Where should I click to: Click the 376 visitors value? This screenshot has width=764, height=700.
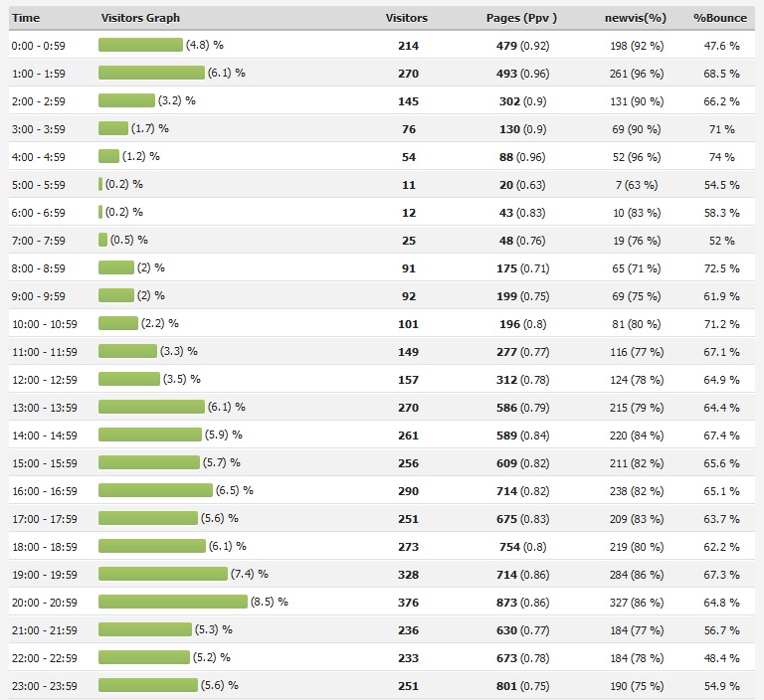(409, 603)
